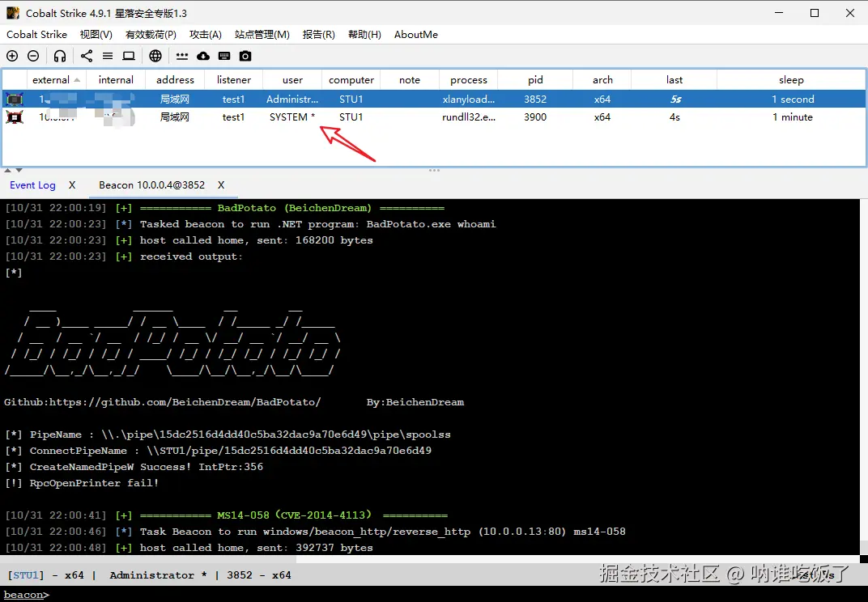
Task: Click the Administrator beacon computer icon
Action: pyautogui.click(x=15, y=100)
